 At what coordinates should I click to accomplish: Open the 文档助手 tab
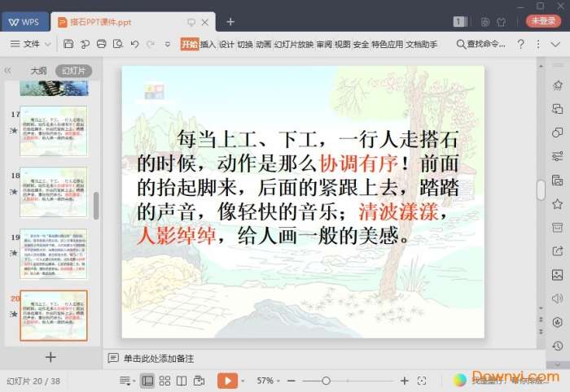tap(421, 44)
